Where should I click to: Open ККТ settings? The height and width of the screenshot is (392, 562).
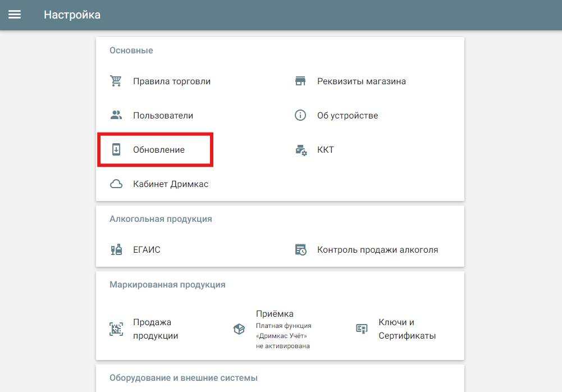point(326,149)
